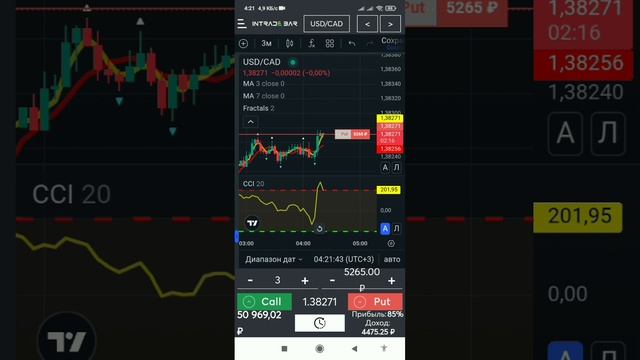This screenshot has width=640, height=360.
Task: Redo the last chart change
Action: pos(370,43)
